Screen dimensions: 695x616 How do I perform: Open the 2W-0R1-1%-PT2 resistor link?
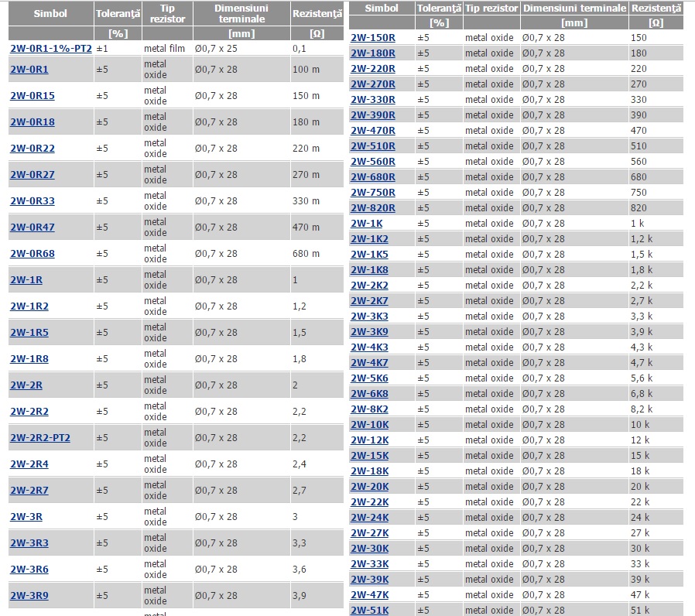click(51, 49)
